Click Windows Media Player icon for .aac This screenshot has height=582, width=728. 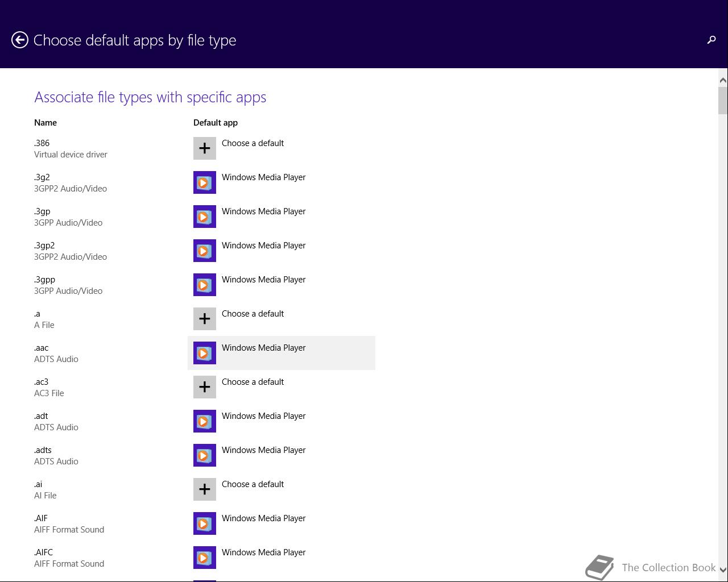205,353
